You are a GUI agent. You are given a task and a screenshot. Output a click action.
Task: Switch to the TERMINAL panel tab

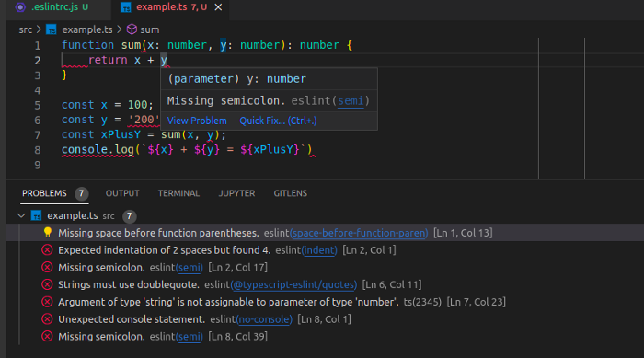click(x=178, y=193)
